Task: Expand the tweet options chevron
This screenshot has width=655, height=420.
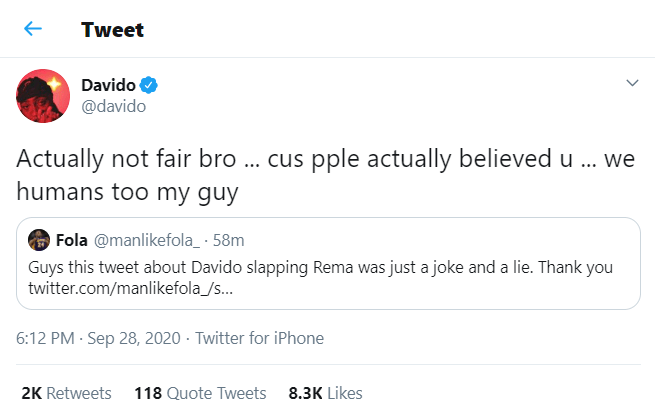Action: [631, 83]
